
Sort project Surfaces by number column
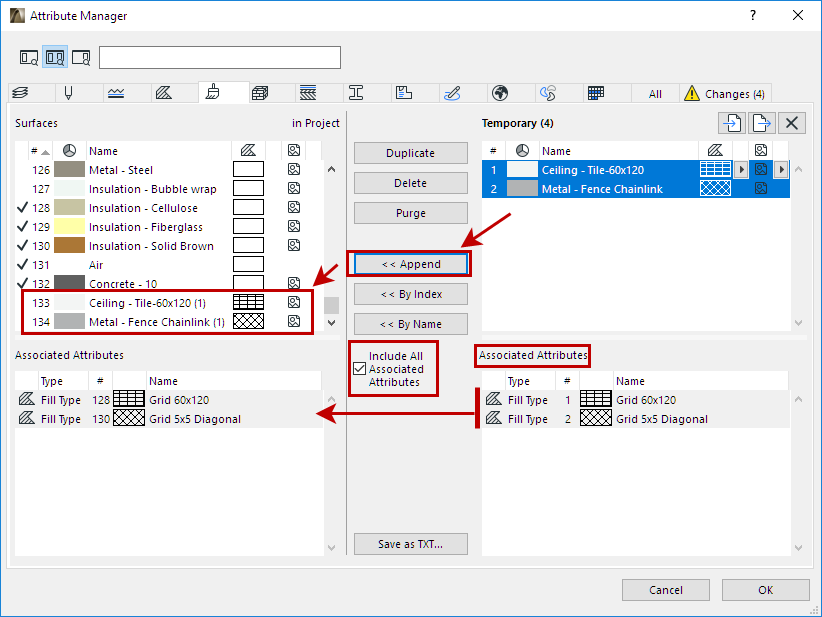coord(40,151)
